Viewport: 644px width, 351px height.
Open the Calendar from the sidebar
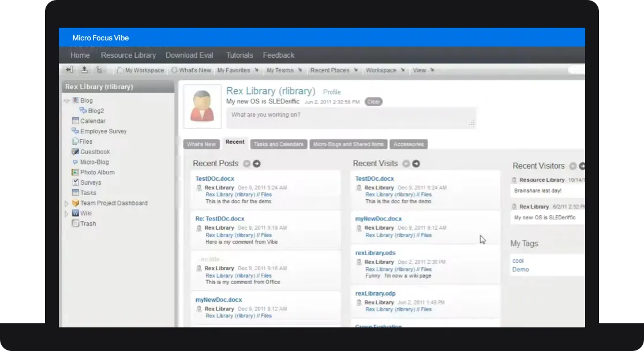pyautogui.click(x=93, y=121)
